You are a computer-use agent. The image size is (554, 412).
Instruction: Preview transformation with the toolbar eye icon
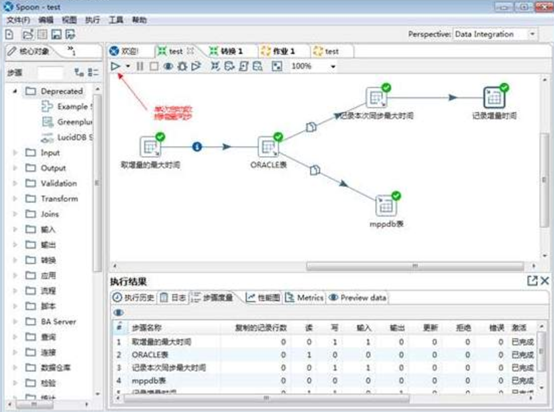click(168, 66)
